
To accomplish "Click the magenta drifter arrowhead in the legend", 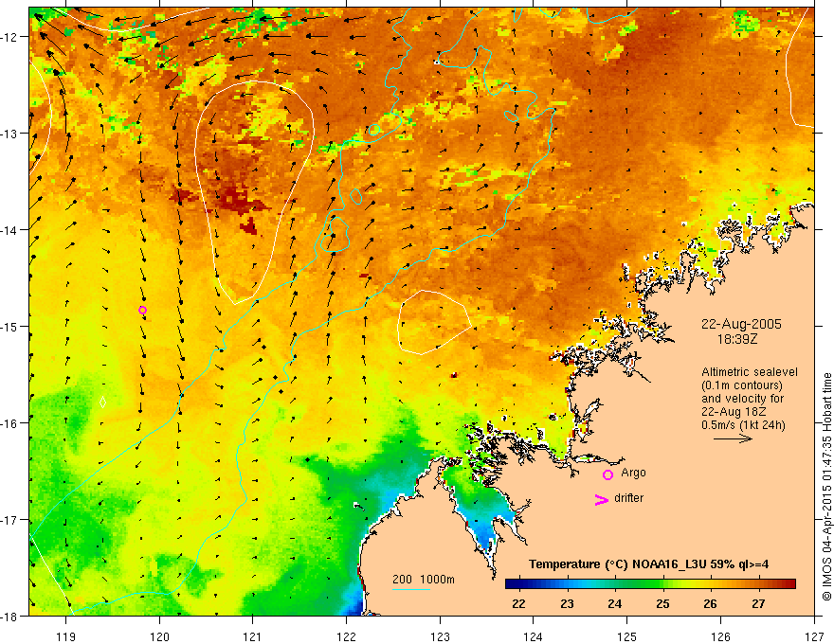I will tap(601, 499).
